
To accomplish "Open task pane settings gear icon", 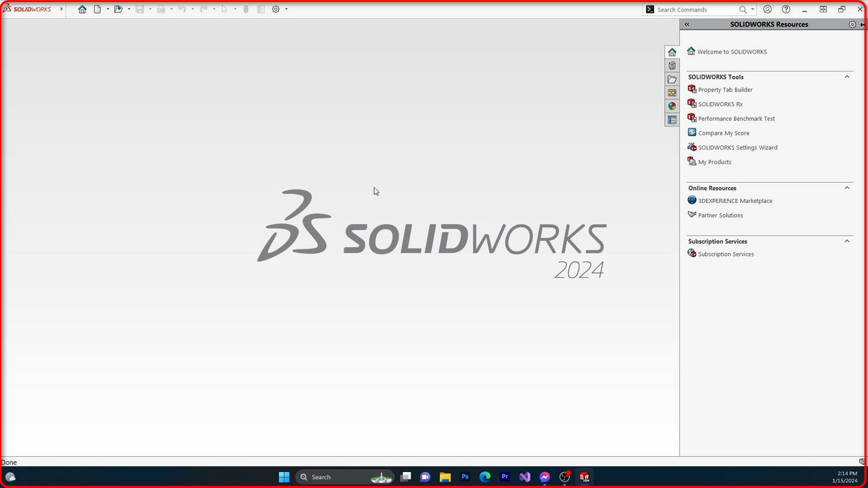I will [852, 25].
